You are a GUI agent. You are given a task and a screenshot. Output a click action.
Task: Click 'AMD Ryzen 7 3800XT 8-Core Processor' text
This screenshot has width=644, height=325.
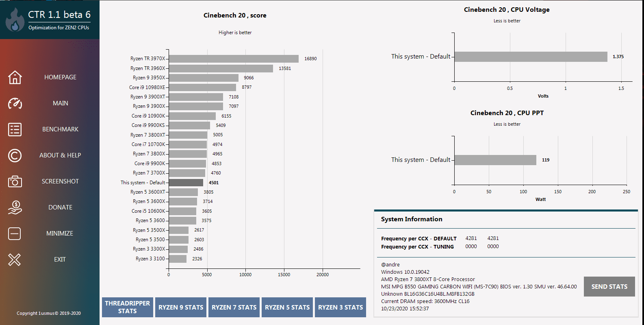click(428, 279)
